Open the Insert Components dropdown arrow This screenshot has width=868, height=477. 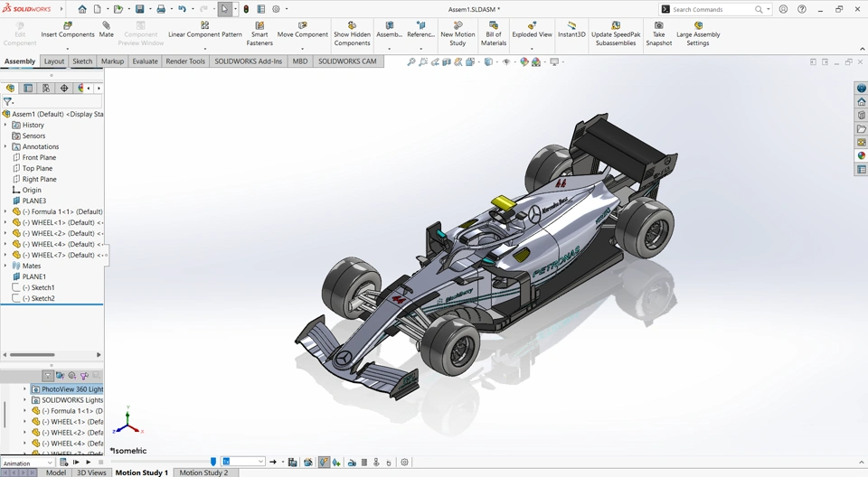pos(68,49)
